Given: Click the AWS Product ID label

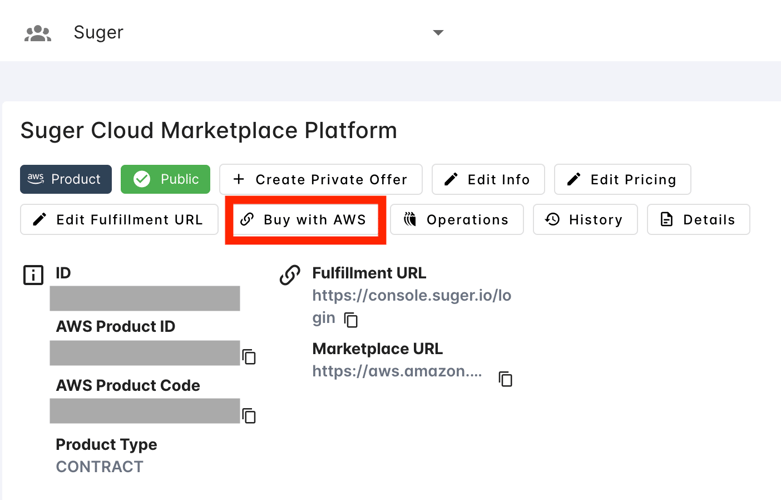Looking at the screenshot, I should (x=116, y=326).
